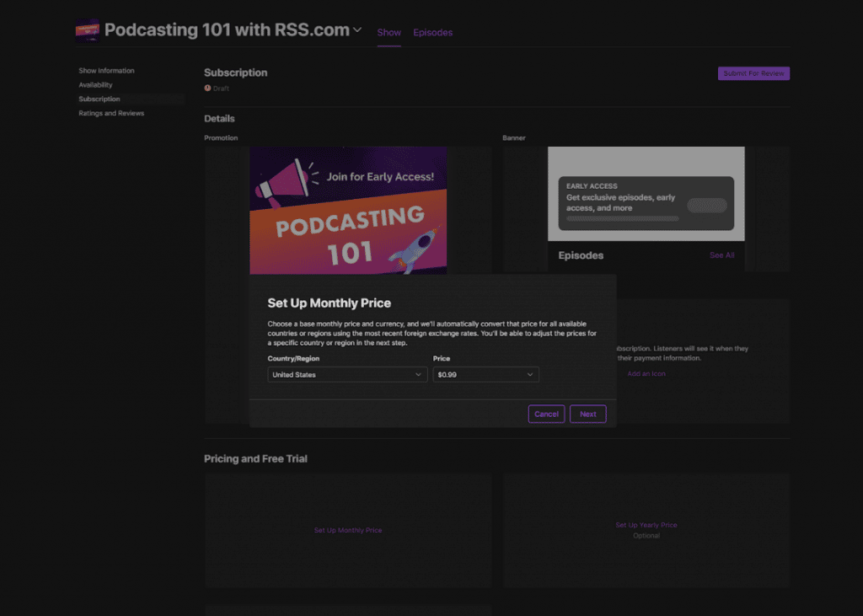Click the See All episodes link

tap(721, 255)
